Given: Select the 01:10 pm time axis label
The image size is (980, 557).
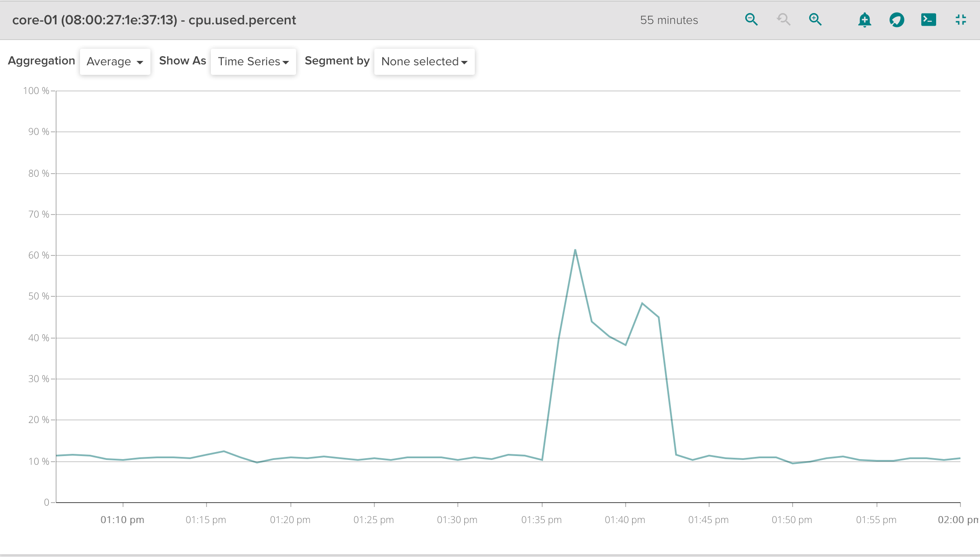Looking at the screenshot, I should [x=122, y=520].
